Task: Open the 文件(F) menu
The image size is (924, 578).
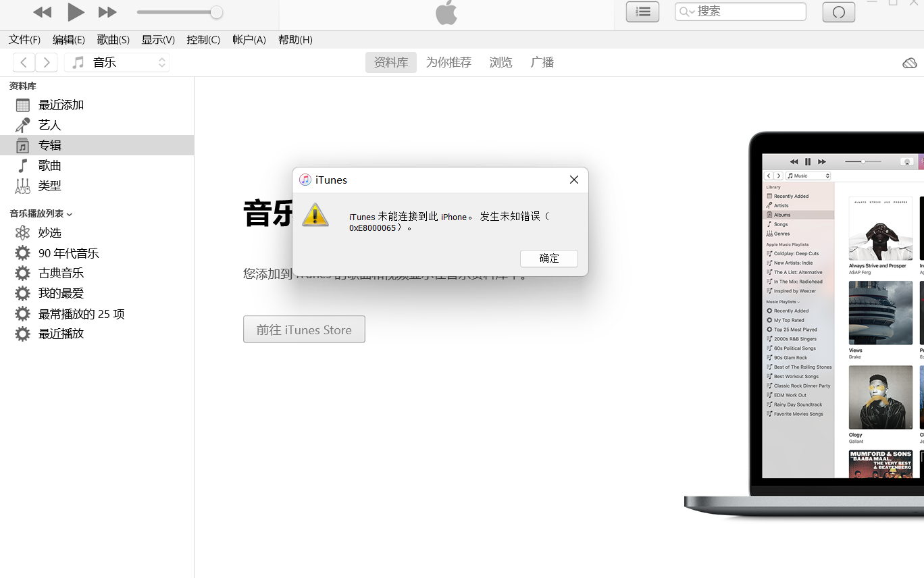Action: (x=24, y=40)
